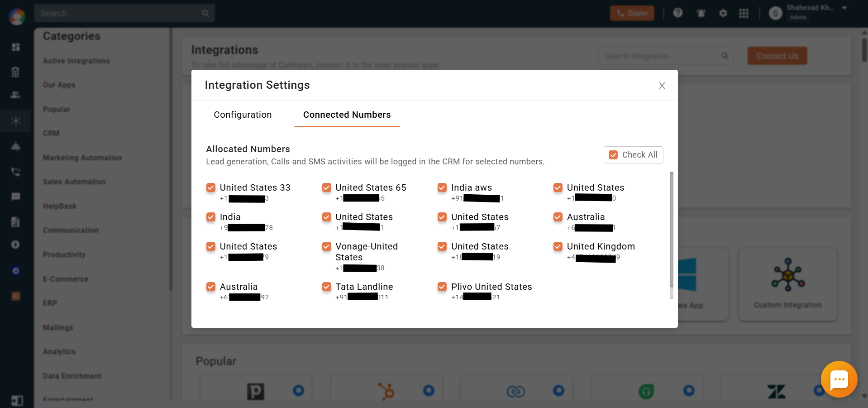Viewport: 868px width, 408px height.
Task: Uncheck the United States 65 number
Action: (327, 187)
